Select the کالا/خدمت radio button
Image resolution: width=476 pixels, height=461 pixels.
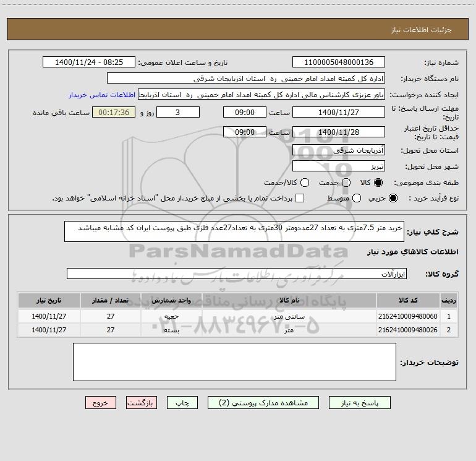(x=305, y=183)
